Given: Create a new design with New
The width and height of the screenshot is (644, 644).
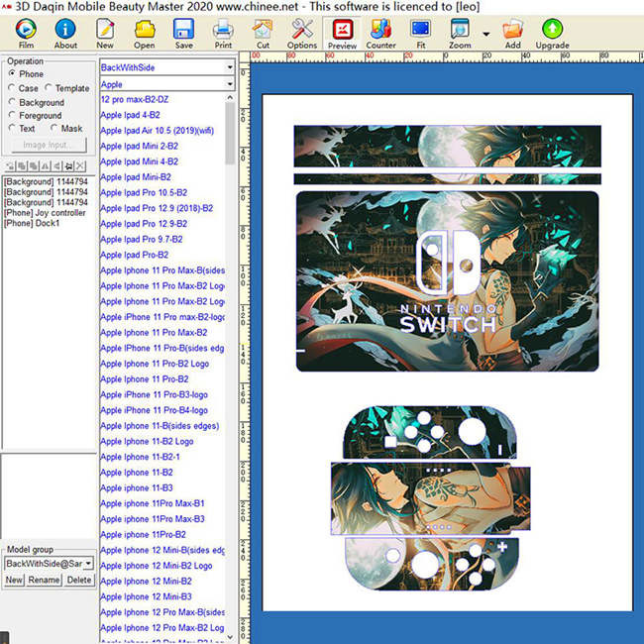Looking at the screenshot, I should tap(105, 34).
